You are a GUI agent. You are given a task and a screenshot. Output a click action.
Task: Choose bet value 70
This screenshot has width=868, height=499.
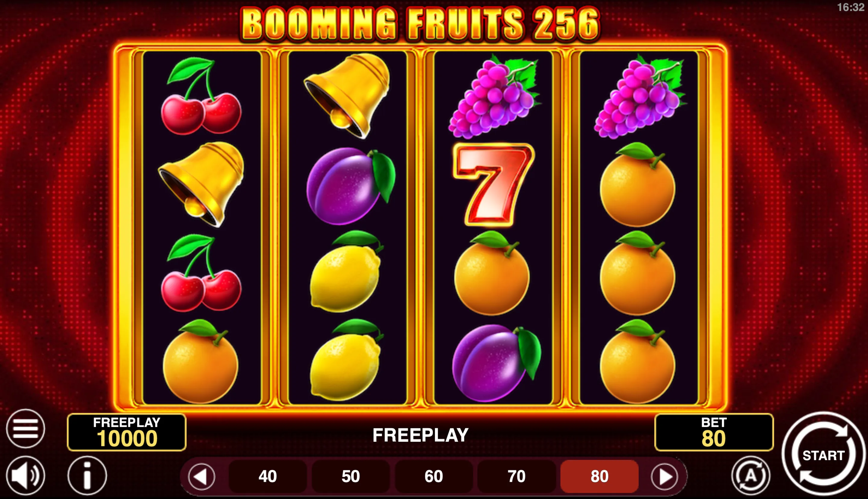point(516,476)
